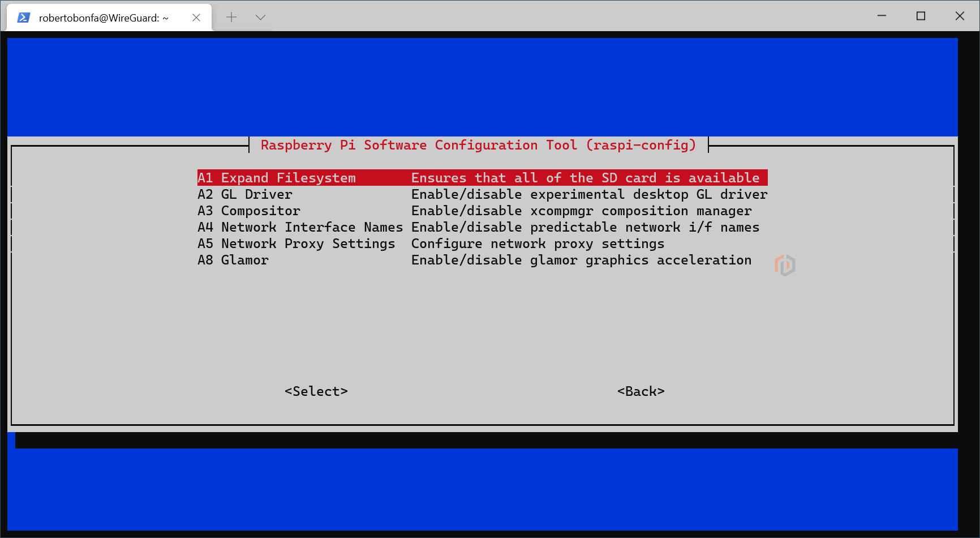Image resolution: width=980 pixels, height=538 pixels.
Task: Maximize the terminal window
Action: [x=921, y=16]
